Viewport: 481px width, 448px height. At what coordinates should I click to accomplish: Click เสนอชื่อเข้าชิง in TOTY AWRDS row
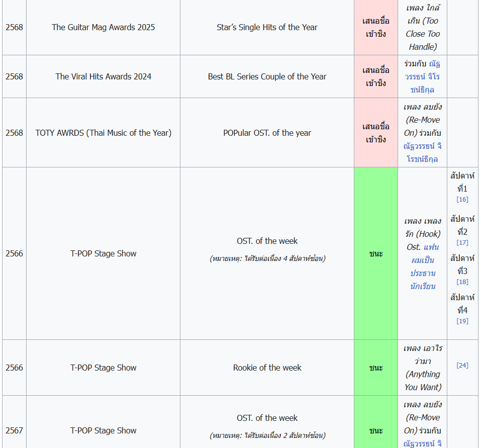point(376,133)
